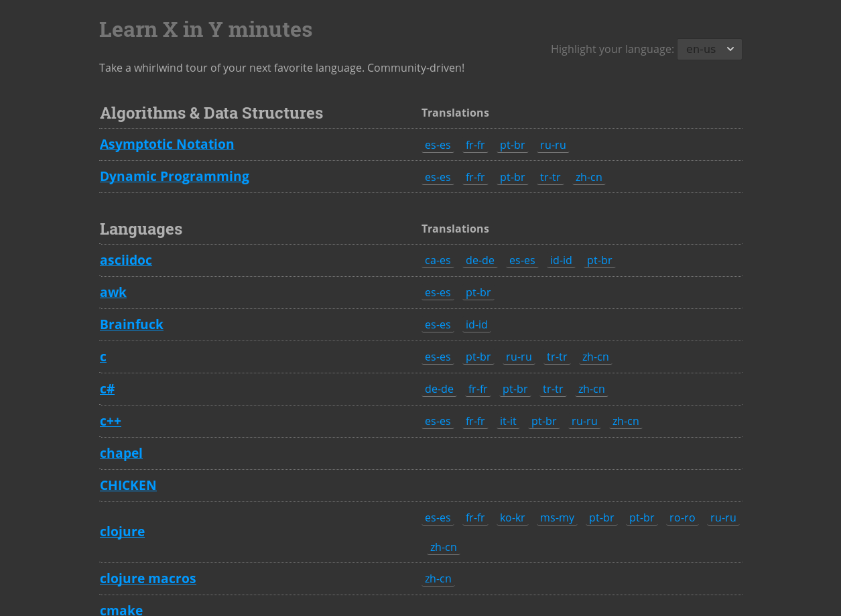The width and height of the screenshot is (841, 616).
Task: Open the tr-tr translation of c
Action: point(557,357)
